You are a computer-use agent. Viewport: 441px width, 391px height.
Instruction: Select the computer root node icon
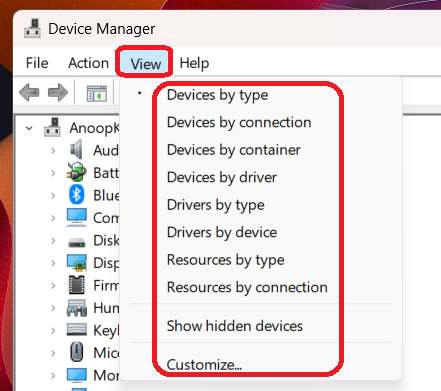[52, 127]
